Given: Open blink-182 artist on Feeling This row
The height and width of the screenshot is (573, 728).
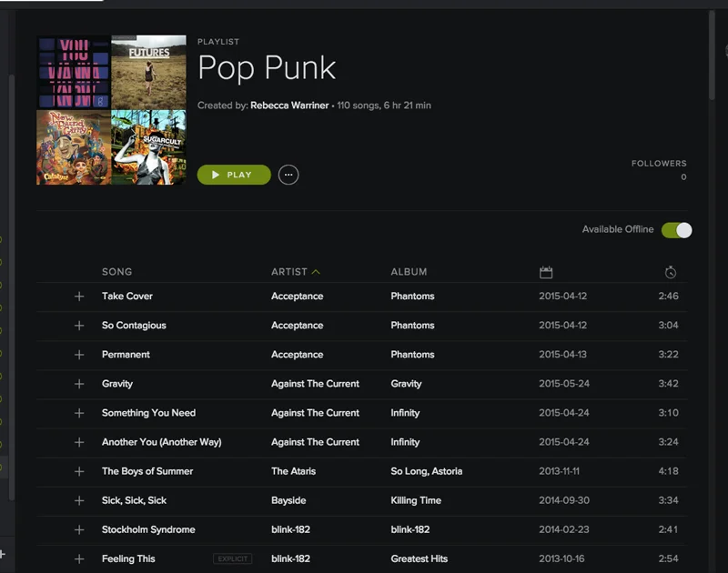Looking at the screenshot, I should click(x=290, y=559).
